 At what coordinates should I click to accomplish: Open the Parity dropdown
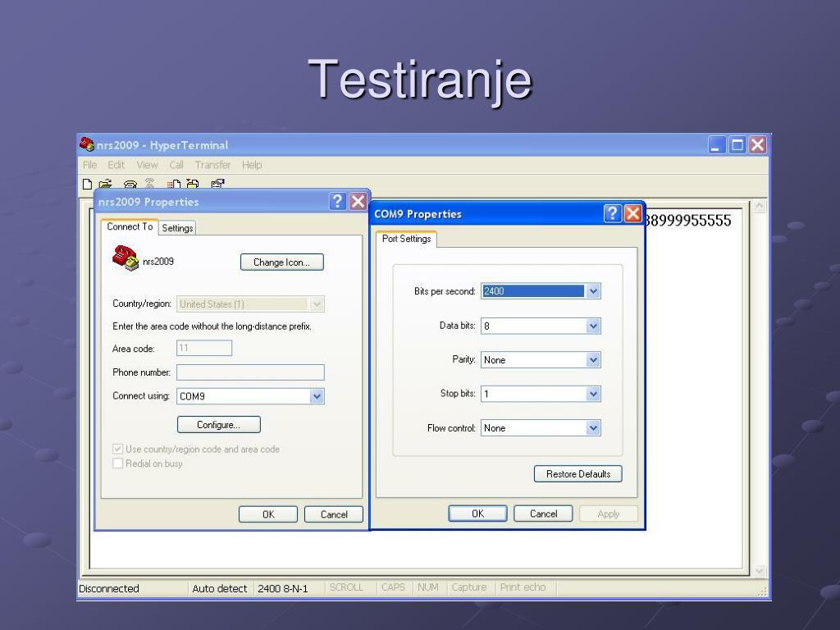coord(593,360)
